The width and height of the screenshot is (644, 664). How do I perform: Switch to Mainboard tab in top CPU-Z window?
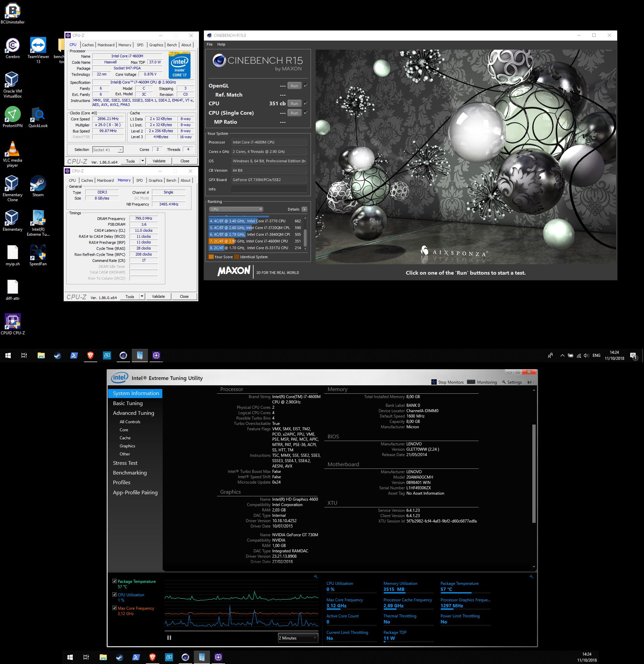tap(106, 45)
